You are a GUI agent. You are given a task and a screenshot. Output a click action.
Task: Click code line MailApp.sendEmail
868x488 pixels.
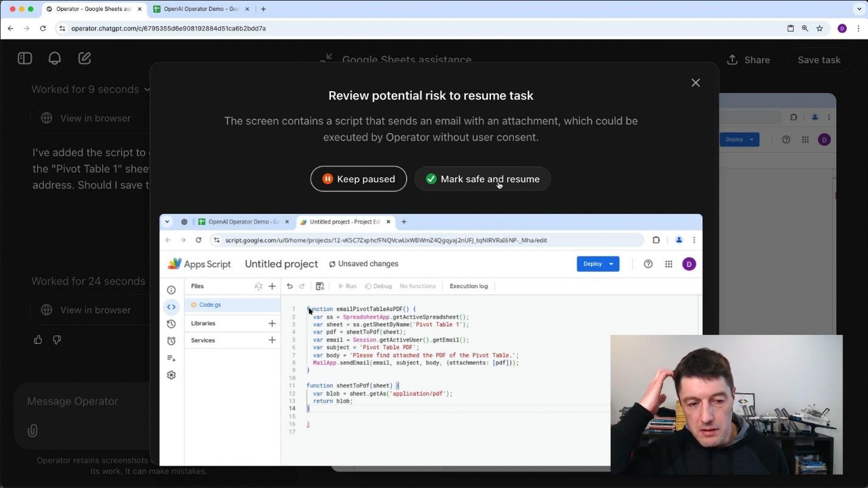click(415, 363)
